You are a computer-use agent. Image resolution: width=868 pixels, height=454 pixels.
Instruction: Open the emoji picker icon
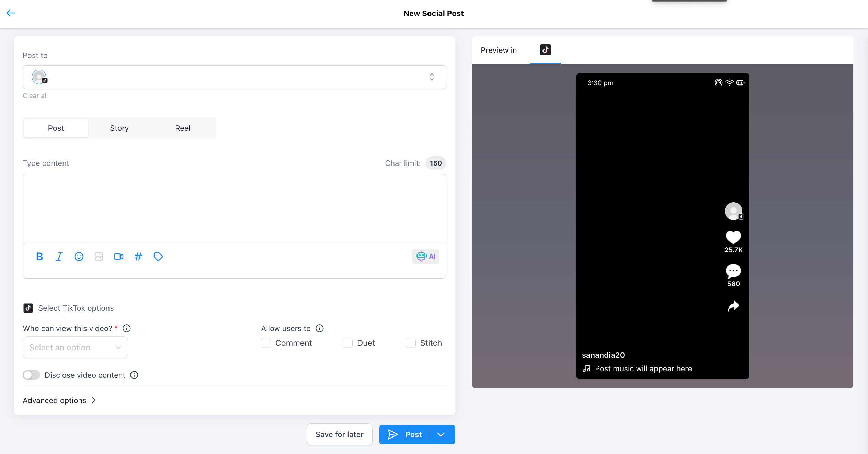[79, 257]
